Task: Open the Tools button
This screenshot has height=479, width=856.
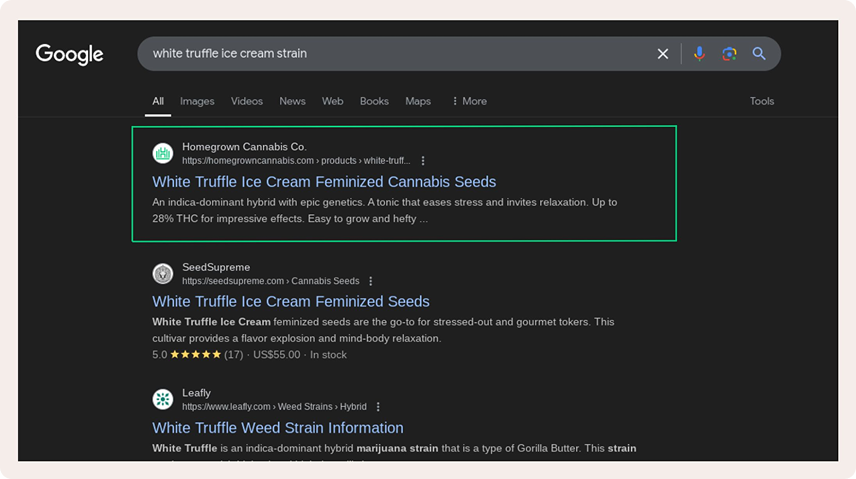Action: click(762, 101)
